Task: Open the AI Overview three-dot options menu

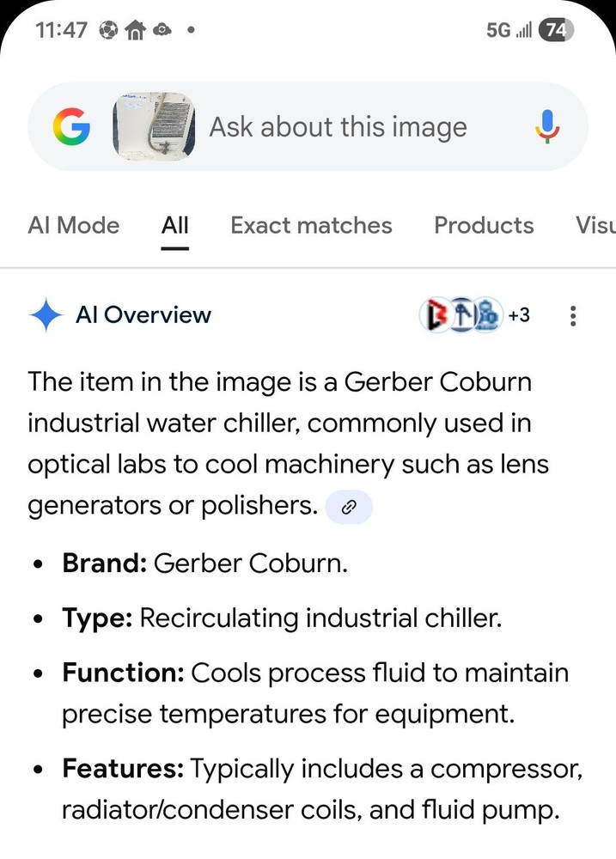Action: coord(573,316)
